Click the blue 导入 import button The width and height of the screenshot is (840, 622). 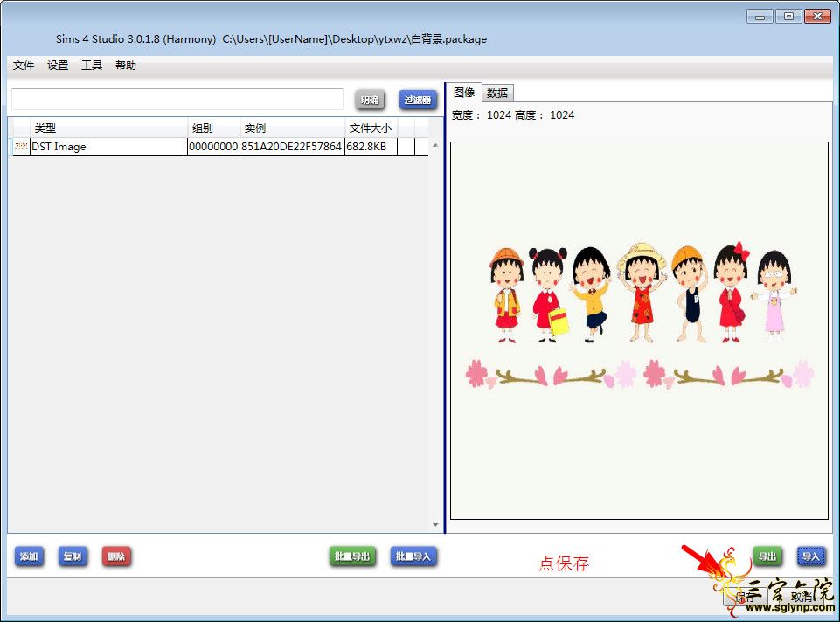(x=811, y=556)
